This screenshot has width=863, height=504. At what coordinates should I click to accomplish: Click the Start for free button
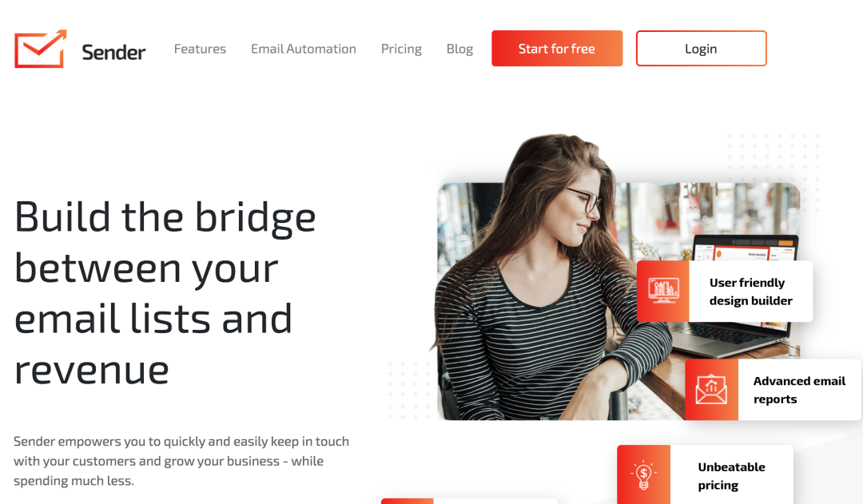pyautogui.click(x=557, y=49)
